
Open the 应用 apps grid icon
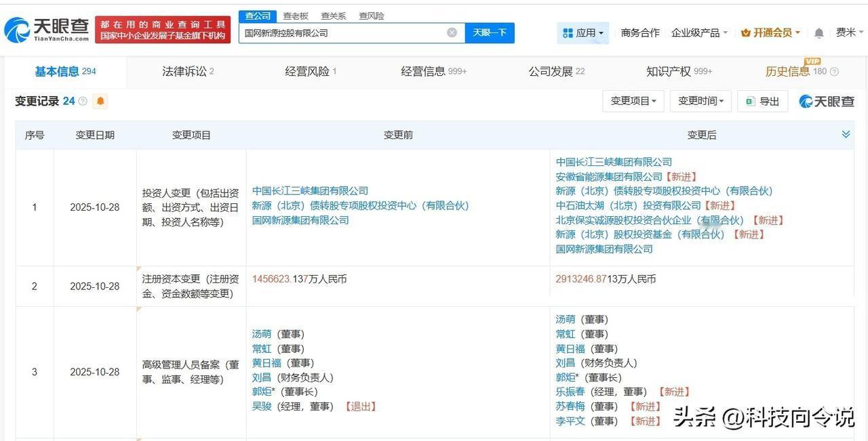tap(567, 32)
